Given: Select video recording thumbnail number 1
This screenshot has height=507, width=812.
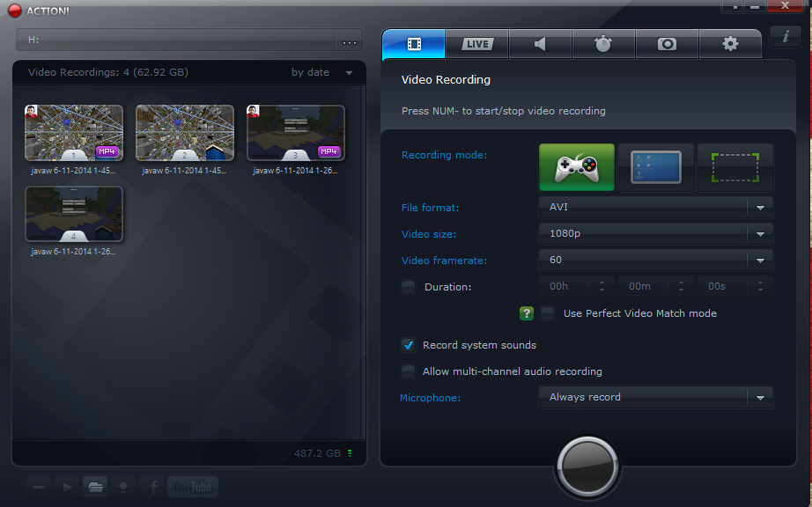Looking at the screenshot, I should 74,133.
